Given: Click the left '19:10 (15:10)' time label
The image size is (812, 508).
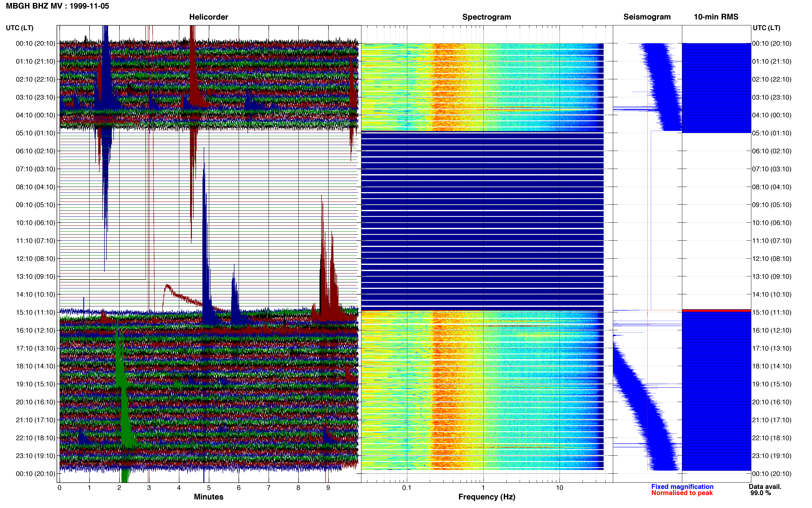Looking at the screenshot, I should [35, 384].
